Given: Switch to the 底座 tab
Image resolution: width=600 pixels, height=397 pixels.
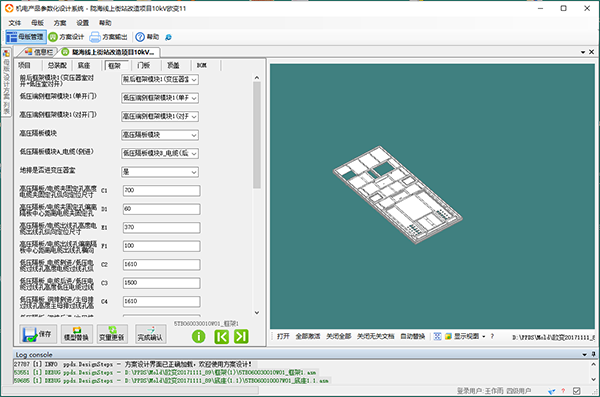Looking at the screenshot, I should coord(84,65).
